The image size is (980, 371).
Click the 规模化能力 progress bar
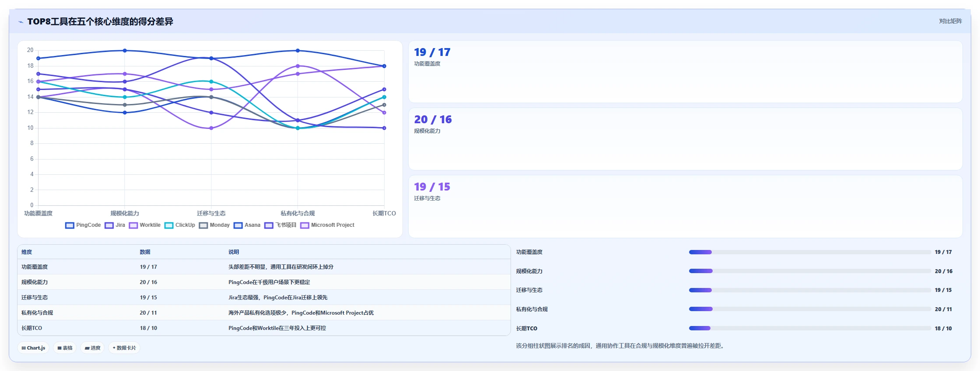click(810, 271)
